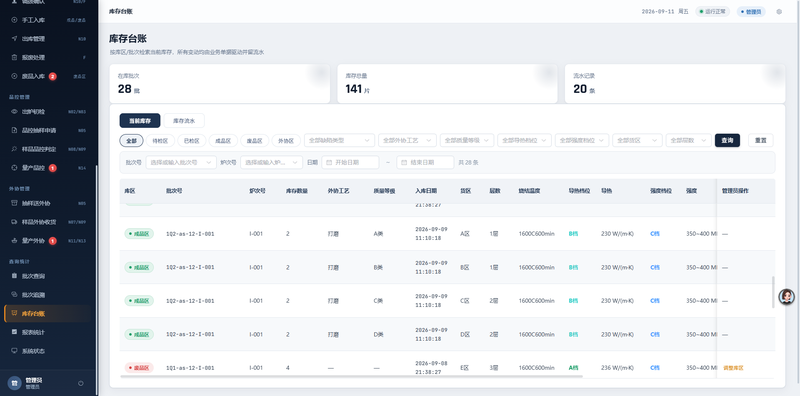The width and height of the screenshot is (800, 396).
Task: Expand the 全部外协工艺 dropdown
Action: point(407,140)
